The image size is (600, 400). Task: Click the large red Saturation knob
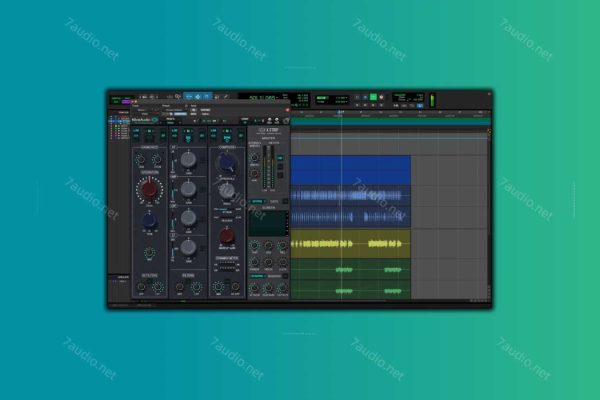click(149, 189)
